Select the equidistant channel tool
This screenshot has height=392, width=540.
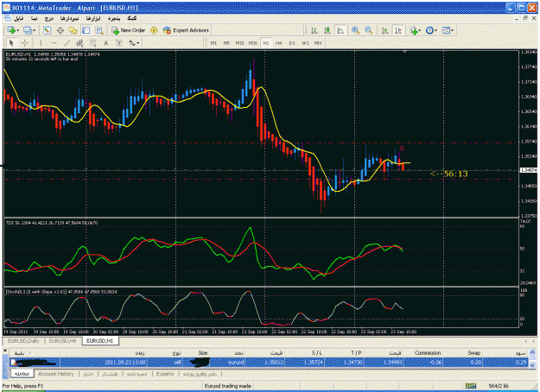[79, 43]
